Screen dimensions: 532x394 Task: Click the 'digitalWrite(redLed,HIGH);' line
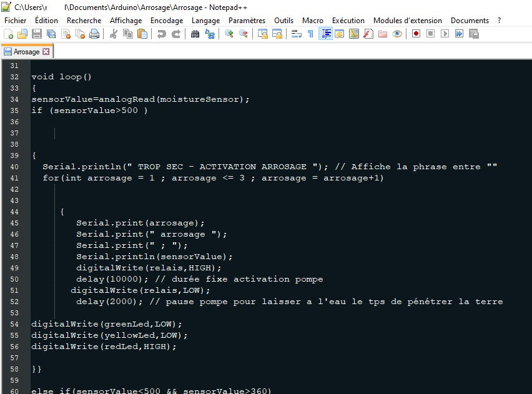point(104,347)
